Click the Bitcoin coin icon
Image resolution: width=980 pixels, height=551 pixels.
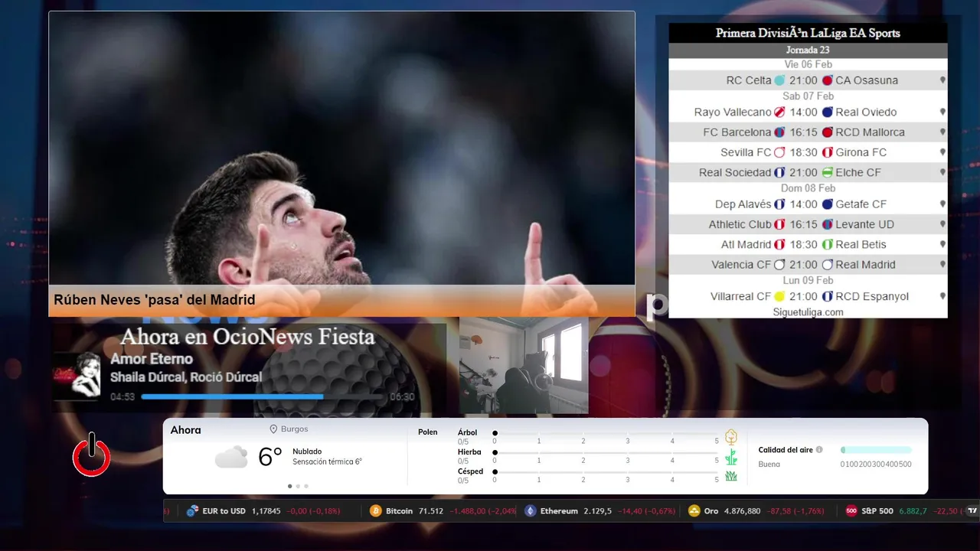[375, 510]
